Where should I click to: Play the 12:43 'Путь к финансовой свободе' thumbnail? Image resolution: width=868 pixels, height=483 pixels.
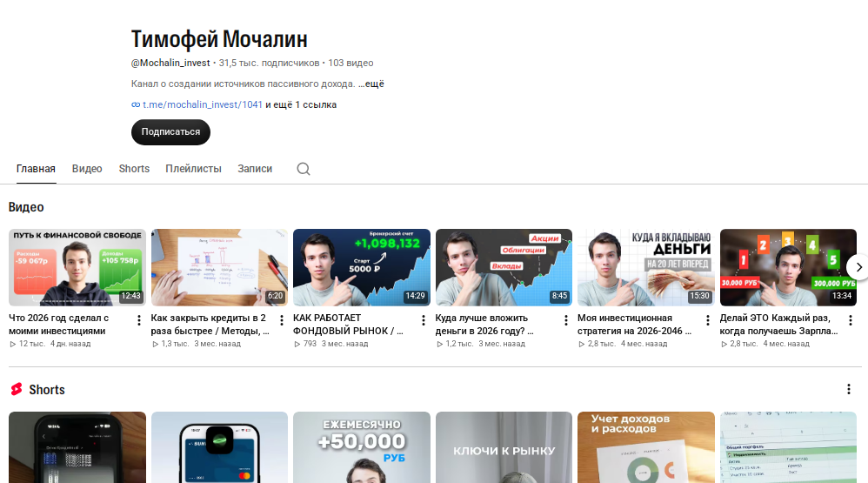[x=77, y=267]
